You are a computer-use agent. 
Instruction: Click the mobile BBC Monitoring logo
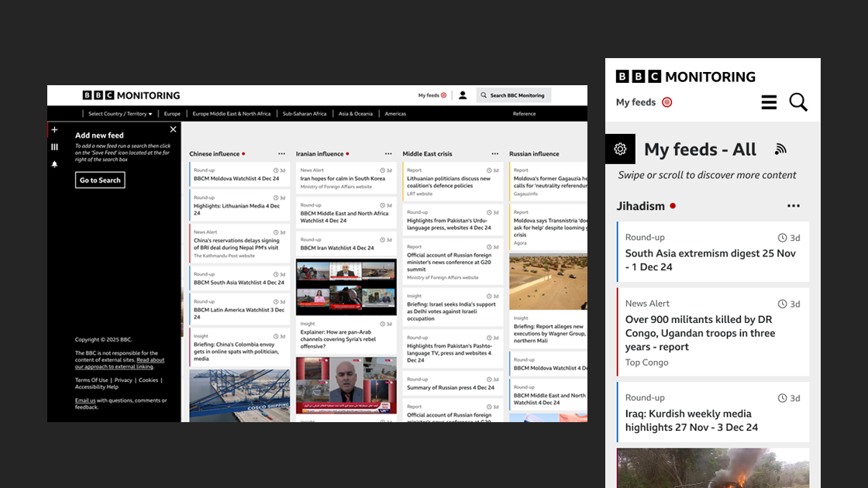[x=685, y=77]
